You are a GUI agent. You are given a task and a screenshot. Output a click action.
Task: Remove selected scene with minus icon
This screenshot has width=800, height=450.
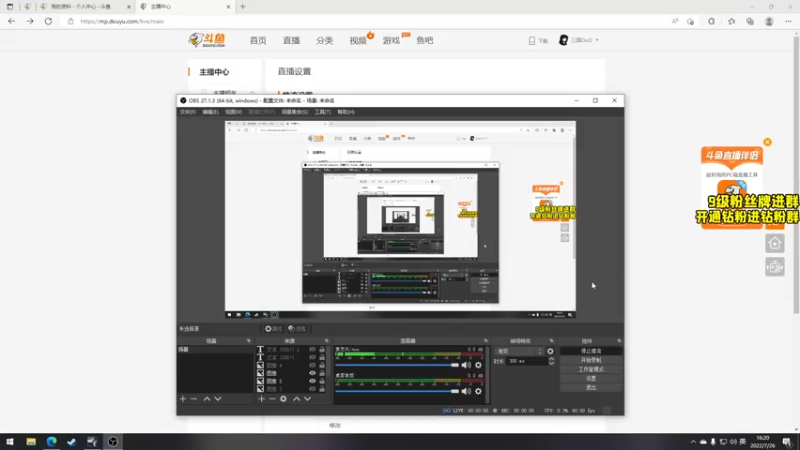pyautogui.click(x=194, y=398)
